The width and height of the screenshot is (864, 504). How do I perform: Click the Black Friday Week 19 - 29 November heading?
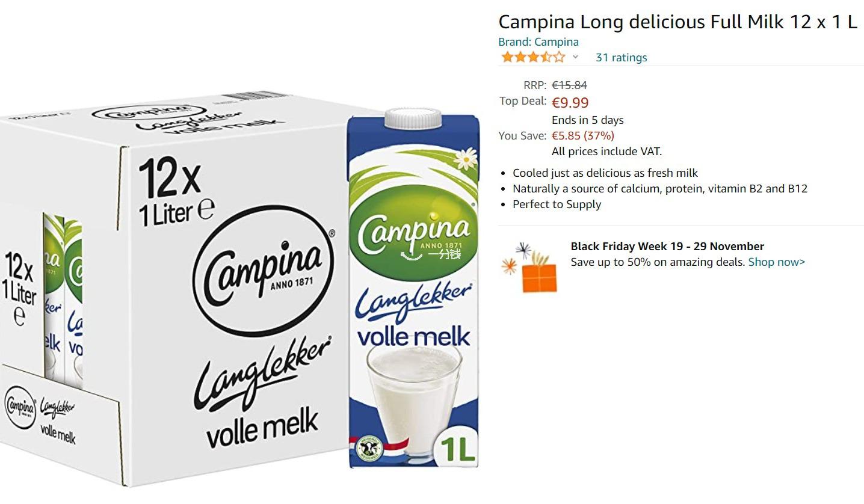667,247
